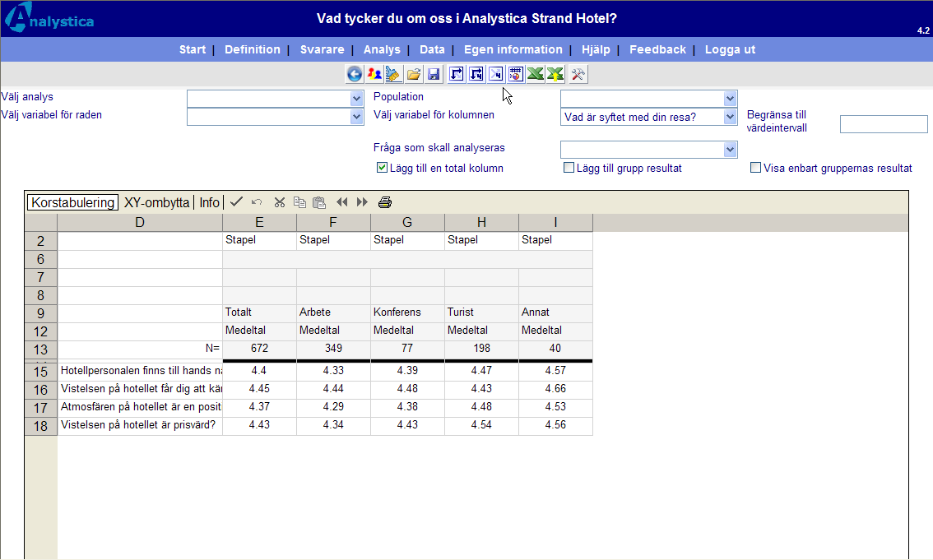Click the scissors cut icon
Image resolution: width=933 pixels, height=560 pixels.
pyautogui.click(x=279, y=202)
